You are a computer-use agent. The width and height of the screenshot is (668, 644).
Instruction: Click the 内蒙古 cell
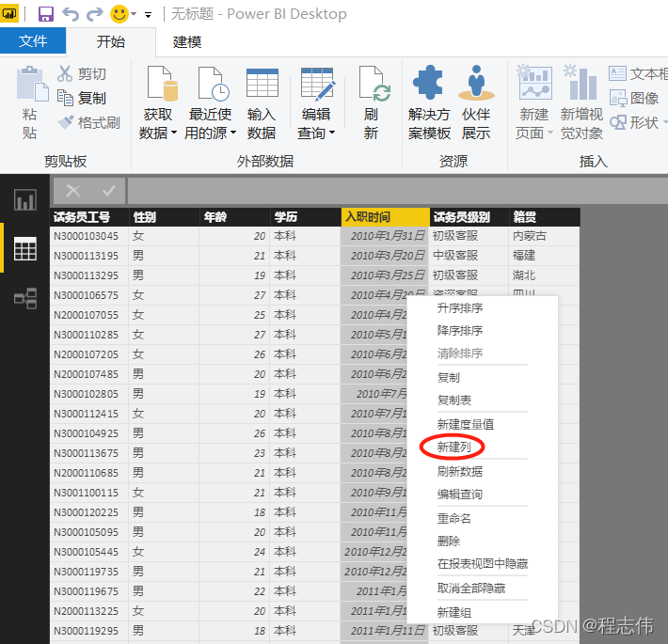pos(545,236)
